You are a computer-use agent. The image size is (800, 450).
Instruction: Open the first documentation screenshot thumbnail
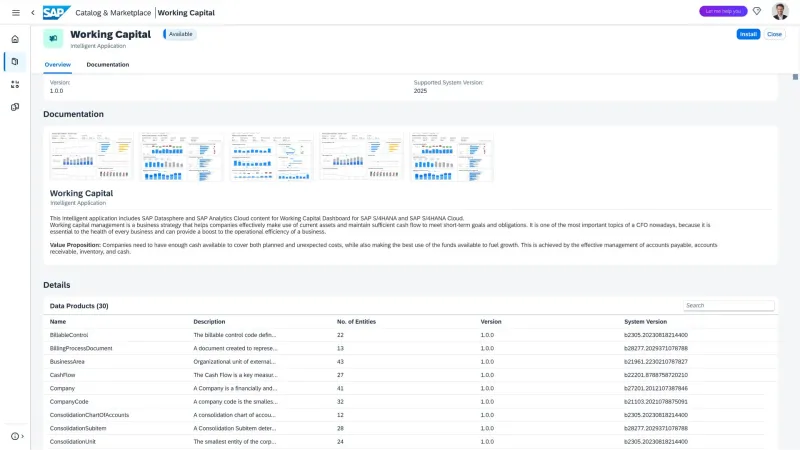(91, 156)
